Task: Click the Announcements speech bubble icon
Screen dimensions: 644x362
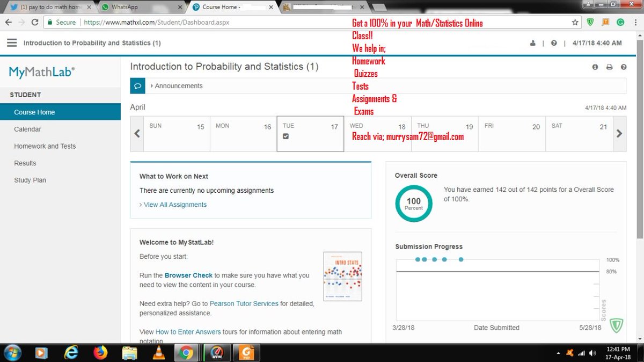Action: pos(137,86)
